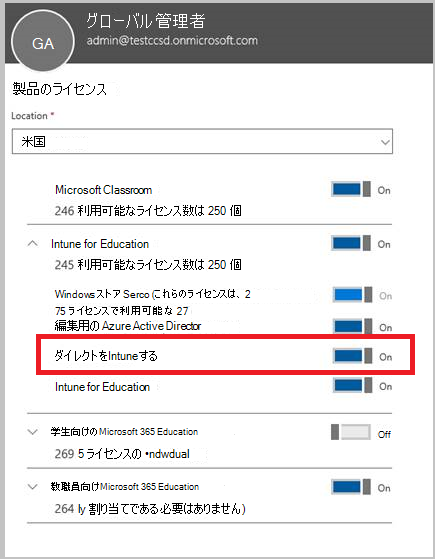Viewport: 435px width, 559px height.
Task: Click the 245 利用可能なライセンス数は 250 個 text
Action: pos(148,265)
